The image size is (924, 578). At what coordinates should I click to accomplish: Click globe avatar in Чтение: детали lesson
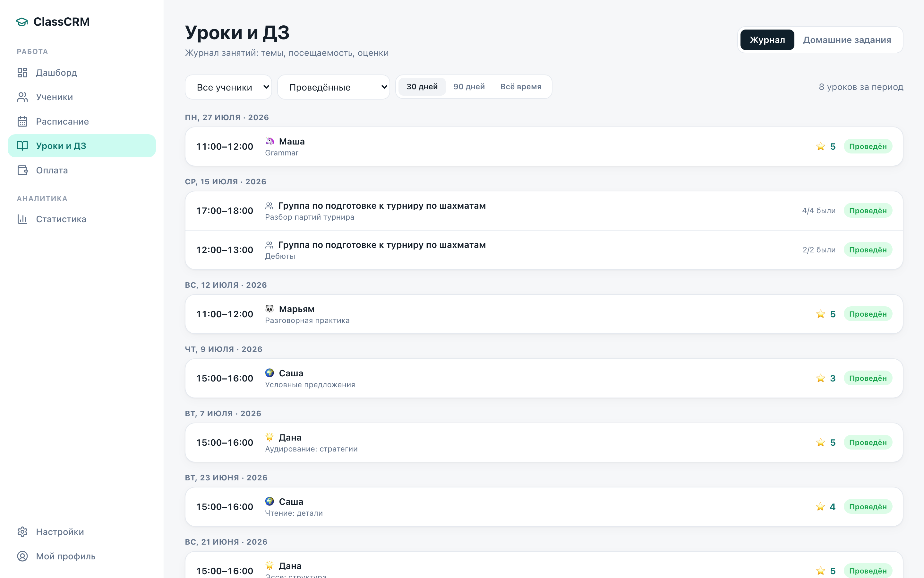pos(269,501)
